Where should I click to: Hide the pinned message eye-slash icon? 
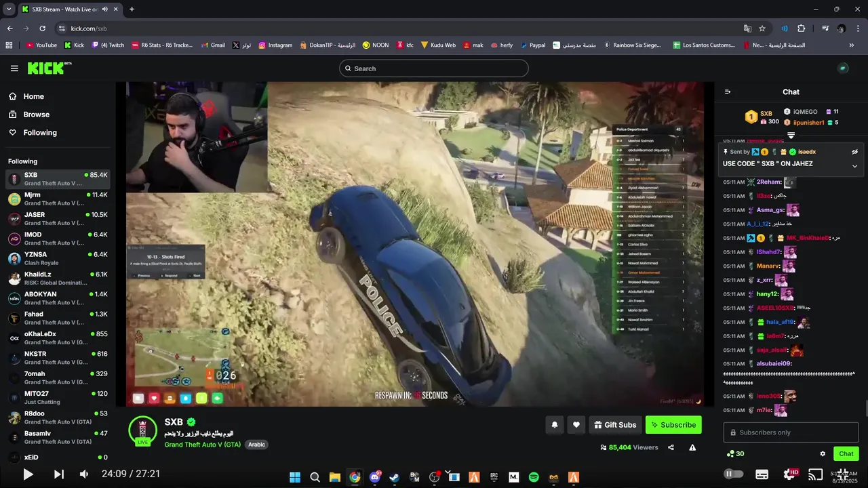(854, 152)
